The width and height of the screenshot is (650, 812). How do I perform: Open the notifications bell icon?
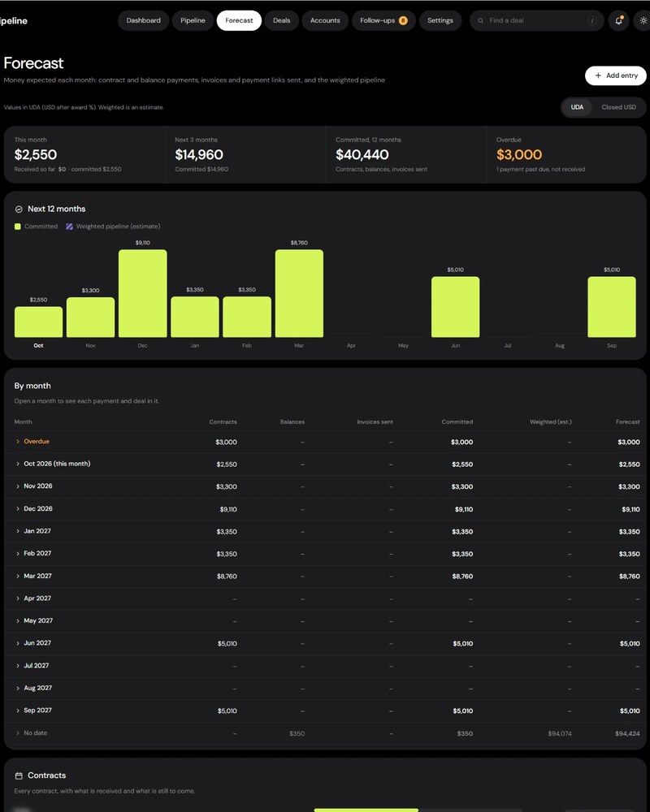618,21
